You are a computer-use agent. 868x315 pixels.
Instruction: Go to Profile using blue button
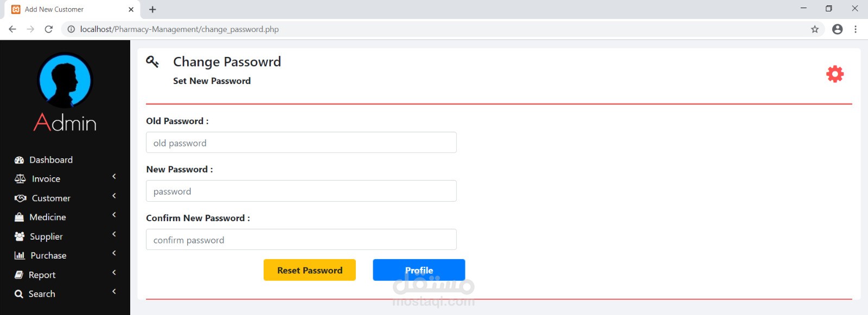[x=419, y=270]
